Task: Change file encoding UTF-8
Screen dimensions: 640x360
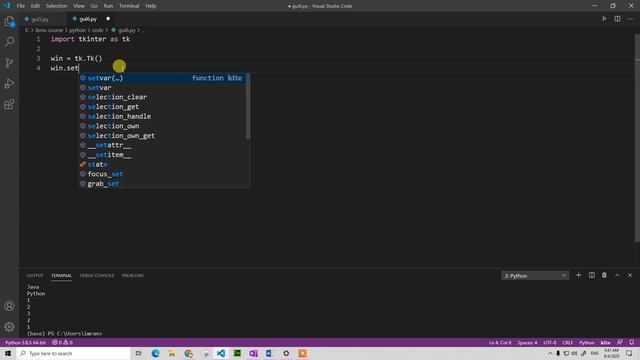Action: click(x=550, y=342)
